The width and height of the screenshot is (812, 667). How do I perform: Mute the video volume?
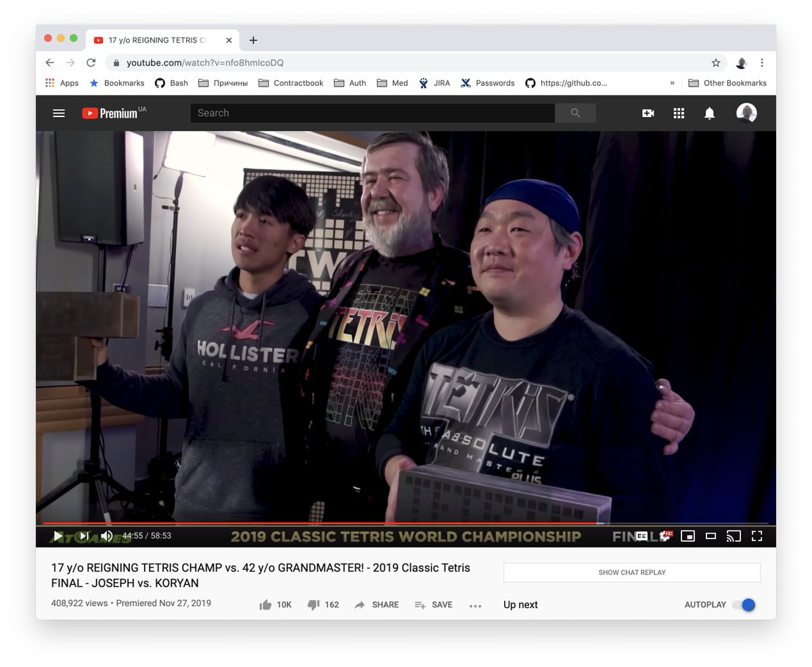point(108,536)
